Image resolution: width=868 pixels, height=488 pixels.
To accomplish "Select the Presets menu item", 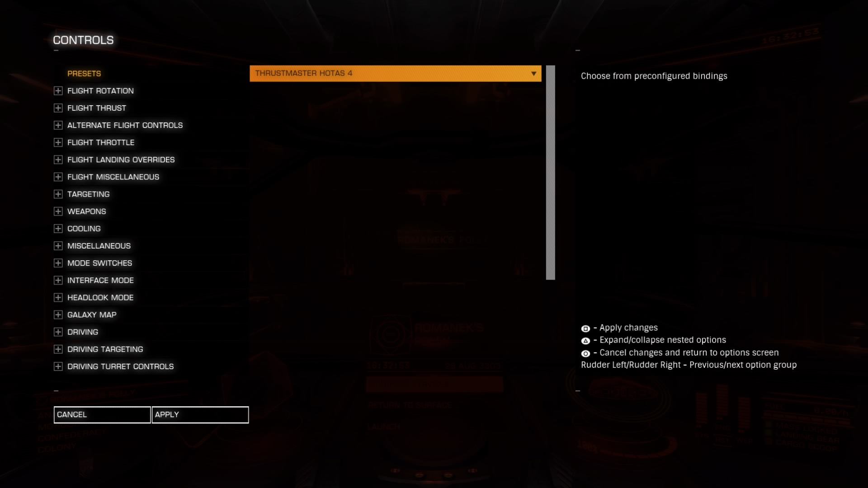I will coord(84,73).
